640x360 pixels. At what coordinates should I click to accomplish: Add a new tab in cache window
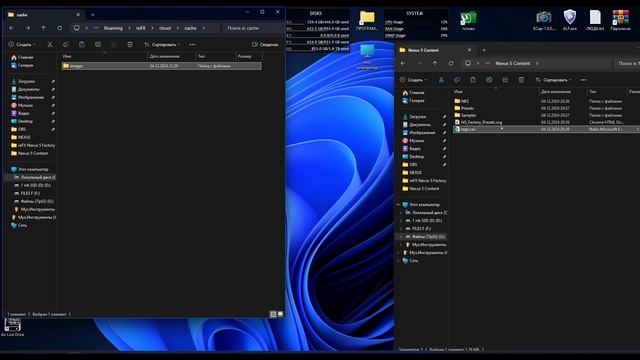(93, 15)
